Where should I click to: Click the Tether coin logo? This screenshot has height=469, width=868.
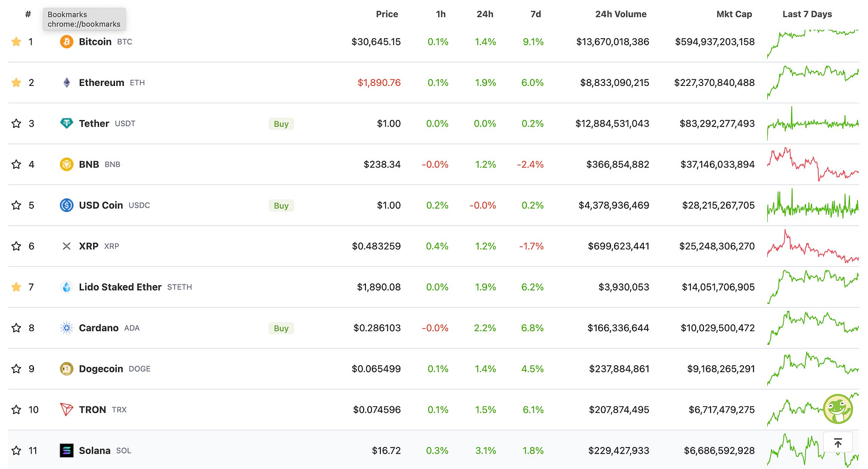(x=67, y=124)
